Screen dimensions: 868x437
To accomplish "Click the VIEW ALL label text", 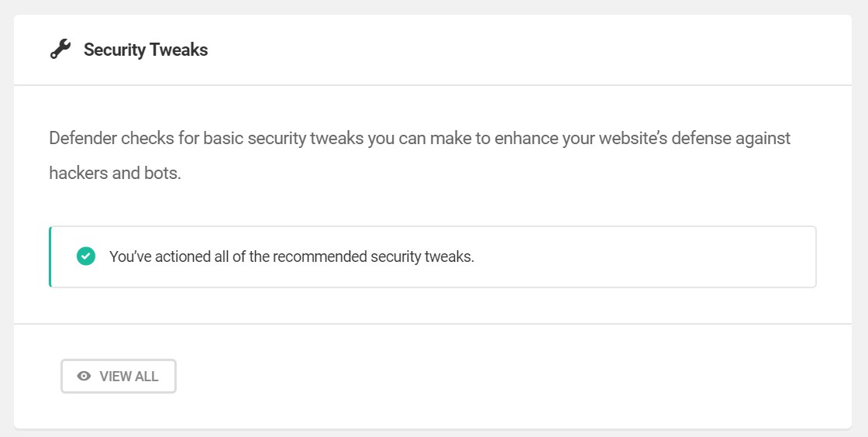I will point(129,377).
